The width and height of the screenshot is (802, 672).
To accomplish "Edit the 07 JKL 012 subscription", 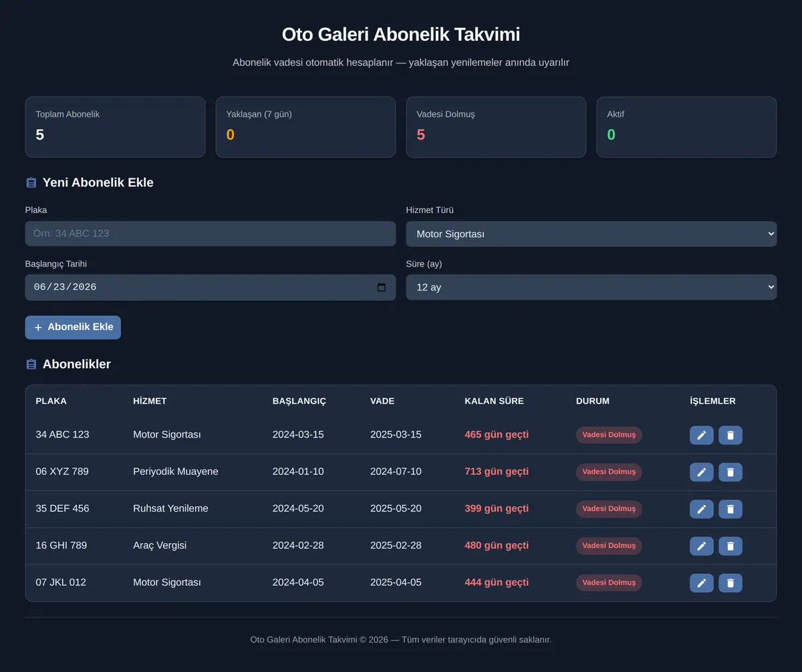I will pos(702,583).
